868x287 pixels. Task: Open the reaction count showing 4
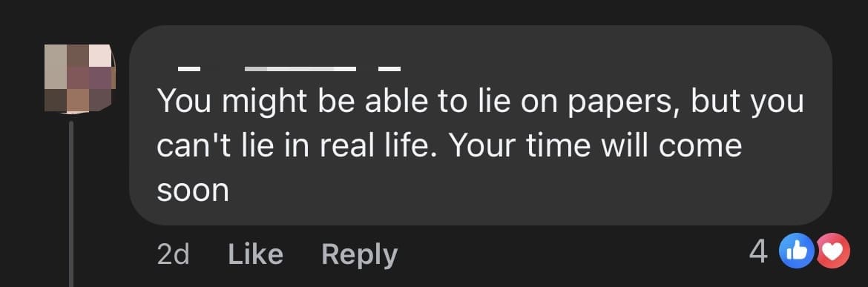click(x=758, y=252)
